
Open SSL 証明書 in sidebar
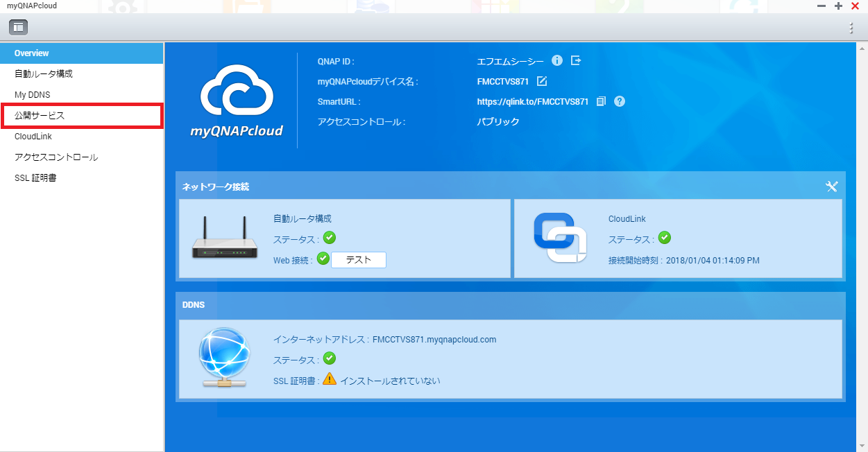click(x=82, y=178)
